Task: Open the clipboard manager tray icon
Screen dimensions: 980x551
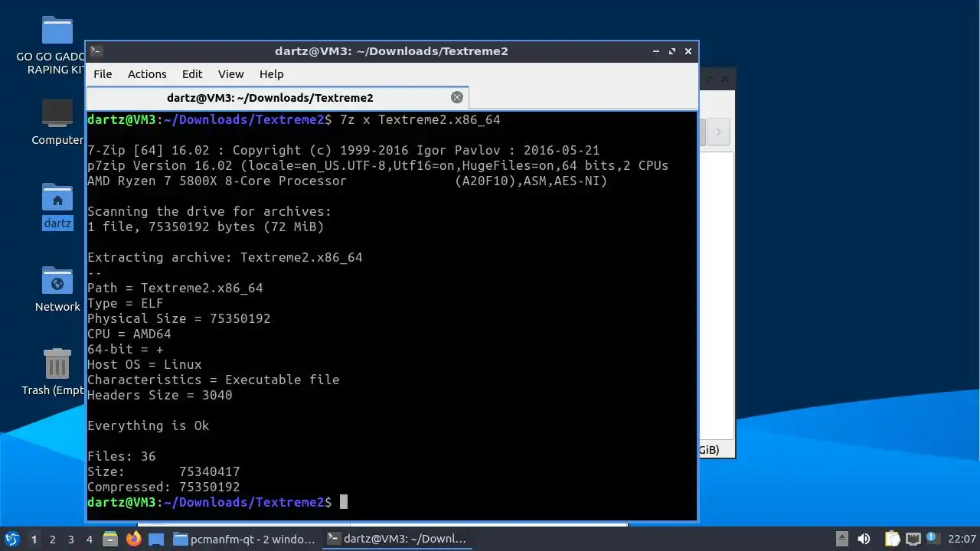Action: (892, 539)
